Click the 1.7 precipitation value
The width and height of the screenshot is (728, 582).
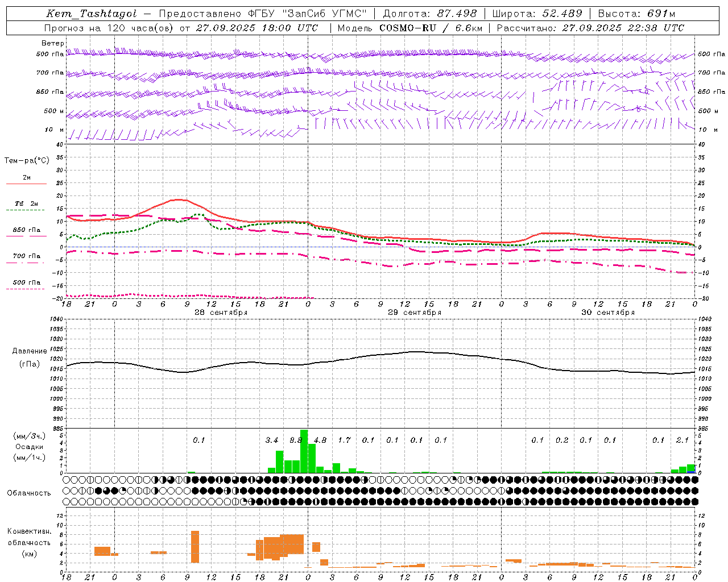pos(344,440)
